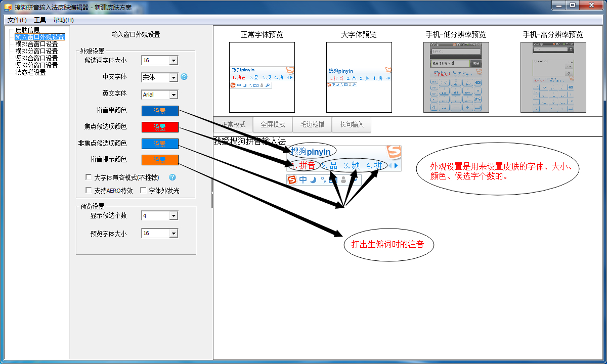This screenshot has height=364, width=607.
Task: Select 横排分窗口设置 tree item
Action: (36, 51)
